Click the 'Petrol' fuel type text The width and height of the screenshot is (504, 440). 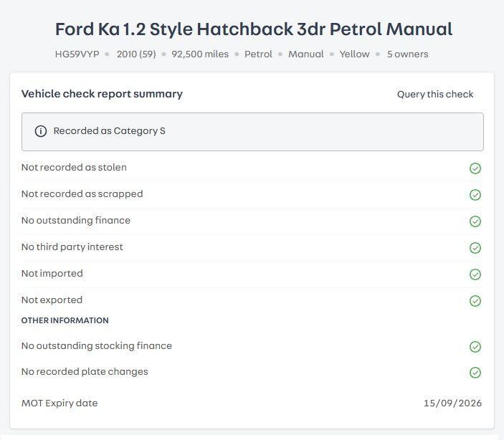pos(258,54)
